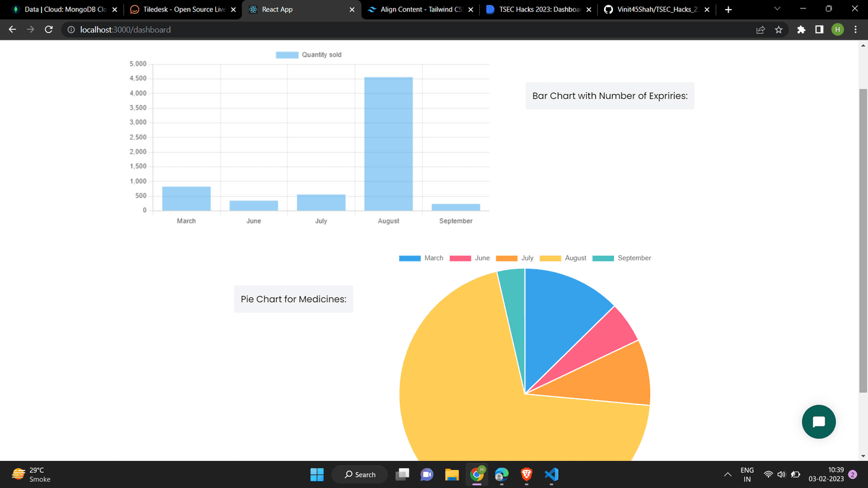
Task: Click the March bar in bar chart
Action: pos(186,199)
